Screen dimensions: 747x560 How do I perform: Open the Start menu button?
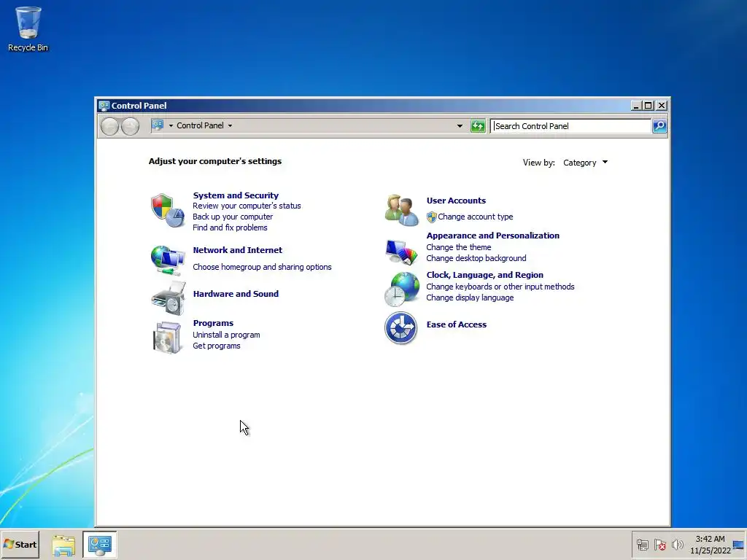20,544
